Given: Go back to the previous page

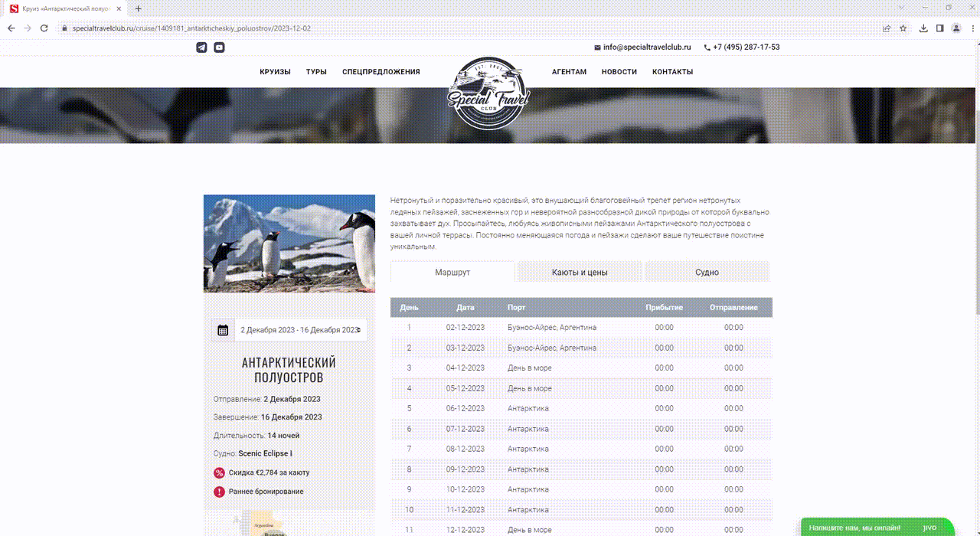Looking at the screenshot, I should click(x=11, y=28).
